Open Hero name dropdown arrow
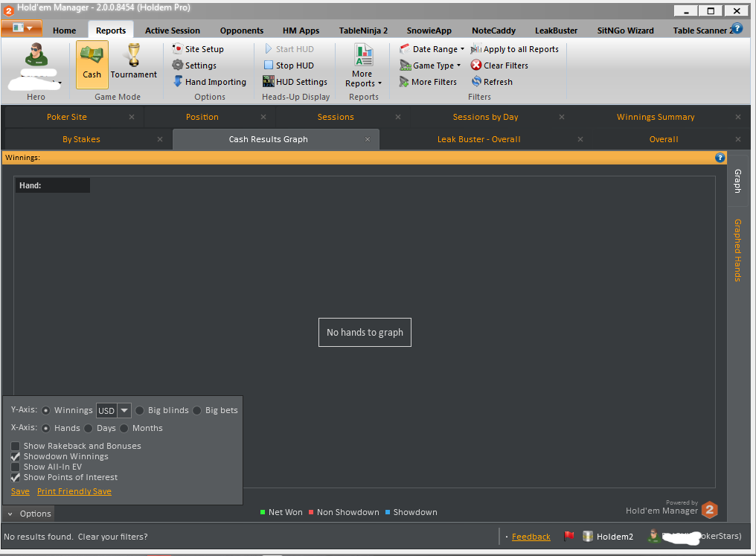Image resolution: width=756 pixels, height=556 pixels. (x=60, y=83)
